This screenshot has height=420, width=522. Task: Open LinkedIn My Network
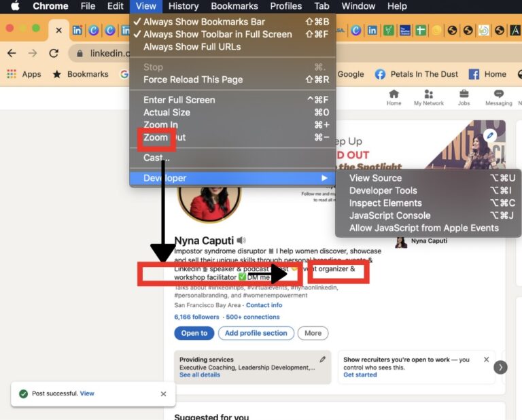tap(429, 98)
